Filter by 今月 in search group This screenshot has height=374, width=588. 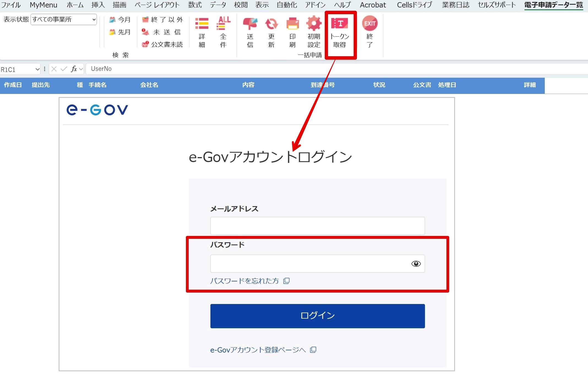[120, 20]
